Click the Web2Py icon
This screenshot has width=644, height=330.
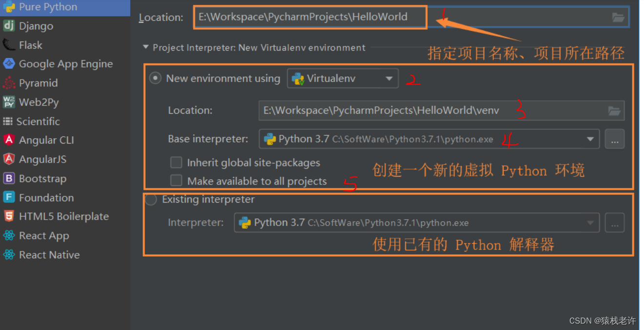click(9, 102)
